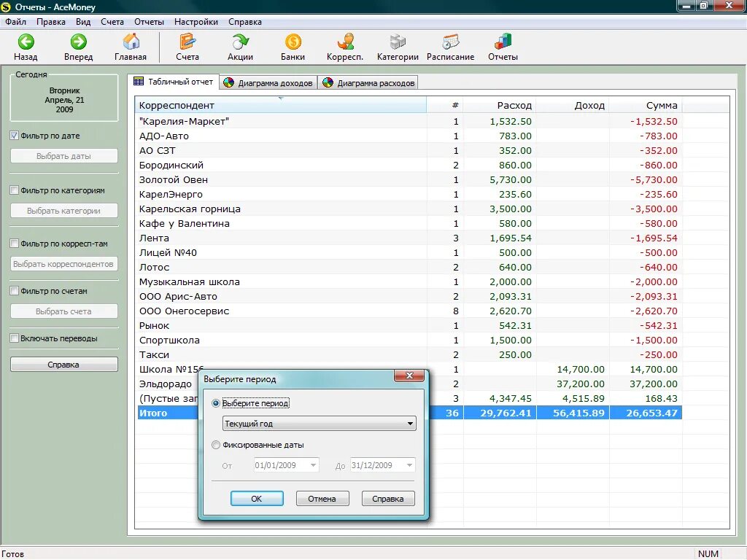747x560 pixels.
Task: Select the "Карелия-Маркет" row
Action: coord(409,122)
